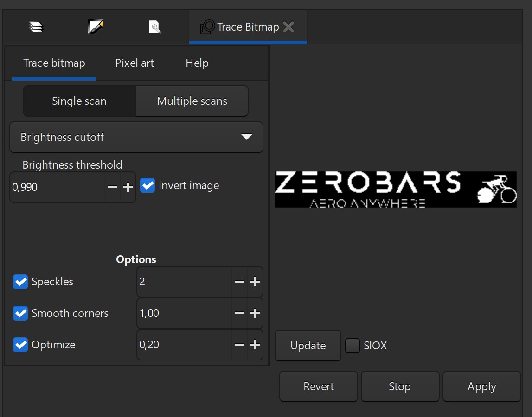Uncheck the Invert image checkbox
The height and width of the screenshot is (417, 532).
147,185
